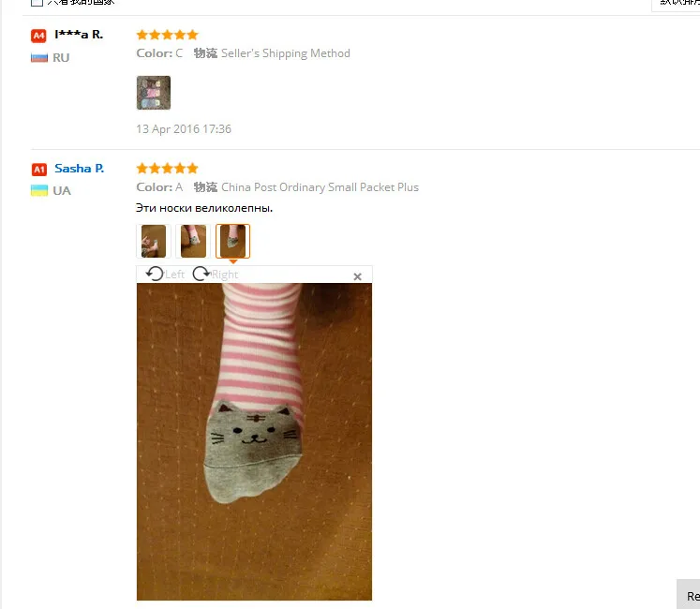
Task: Tick the checkbox at top of reviews
Action: (37, 2)
